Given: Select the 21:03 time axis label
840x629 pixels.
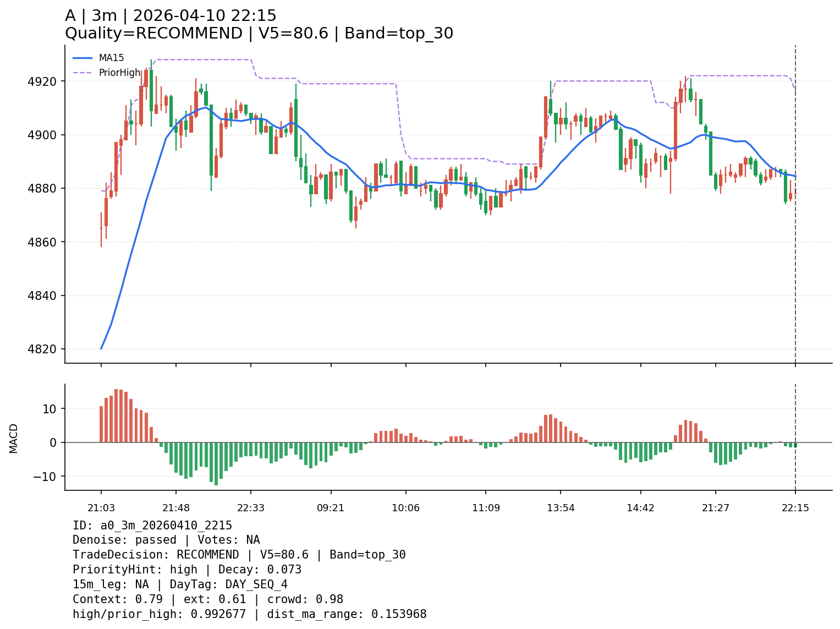Looking at the screenshot, I should 101,508.
